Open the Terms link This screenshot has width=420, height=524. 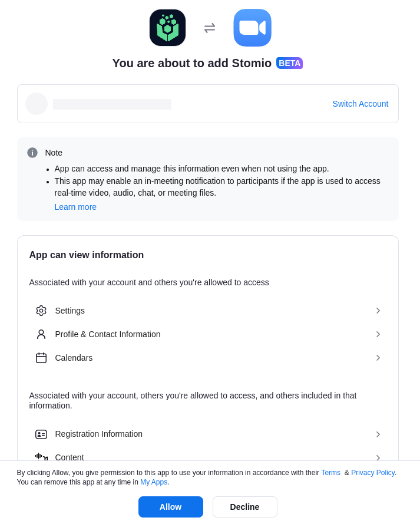330,473
